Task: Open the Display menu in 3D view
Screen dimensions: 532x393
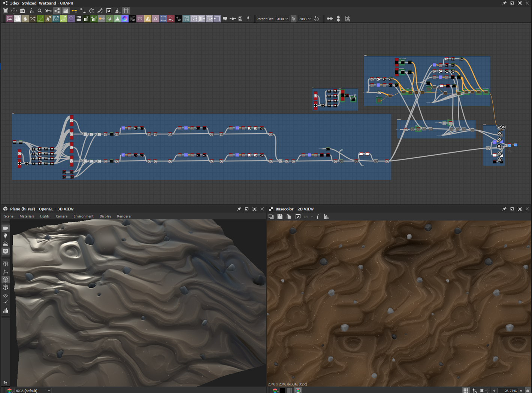Action: pos(105,216)
